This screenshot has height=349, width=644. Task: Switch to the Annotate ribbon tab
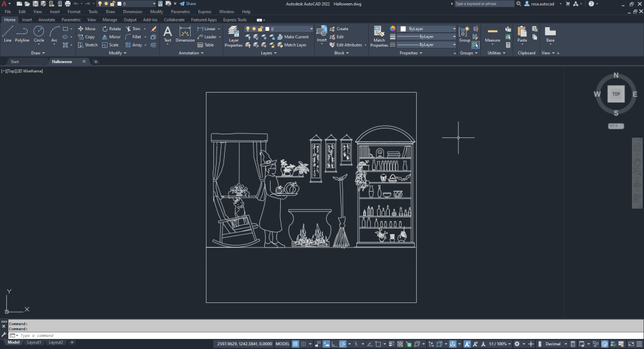47,20
